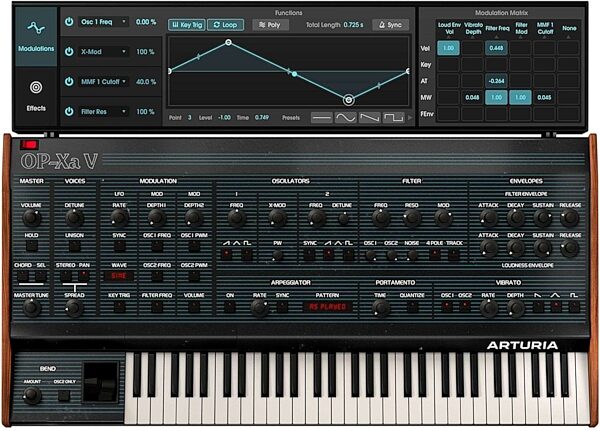Select the square wave preset shape
This screenshot has height=431, width=600.
coord(394,118)
